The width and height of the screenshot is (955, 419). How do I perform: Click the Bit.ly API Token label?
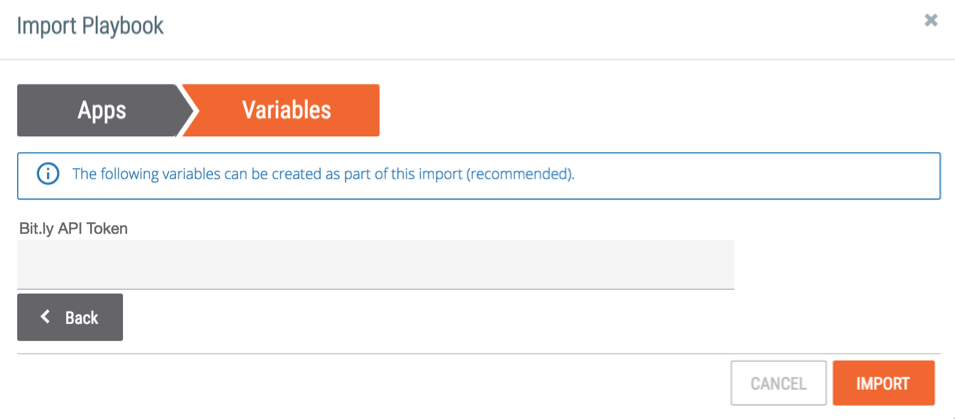[x=74, y=229]
